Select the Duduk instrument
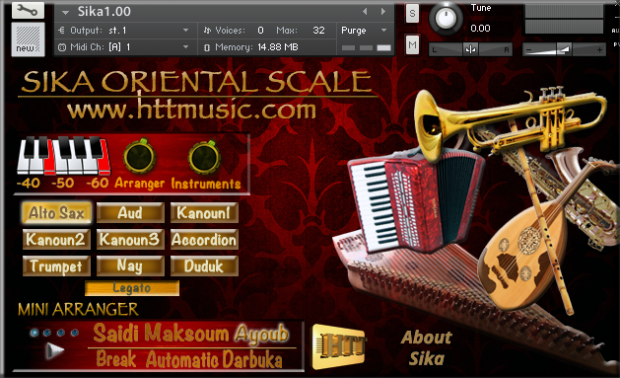Image resolution: width=620 pixels, height=378 pixels. (x=204, y=266)
